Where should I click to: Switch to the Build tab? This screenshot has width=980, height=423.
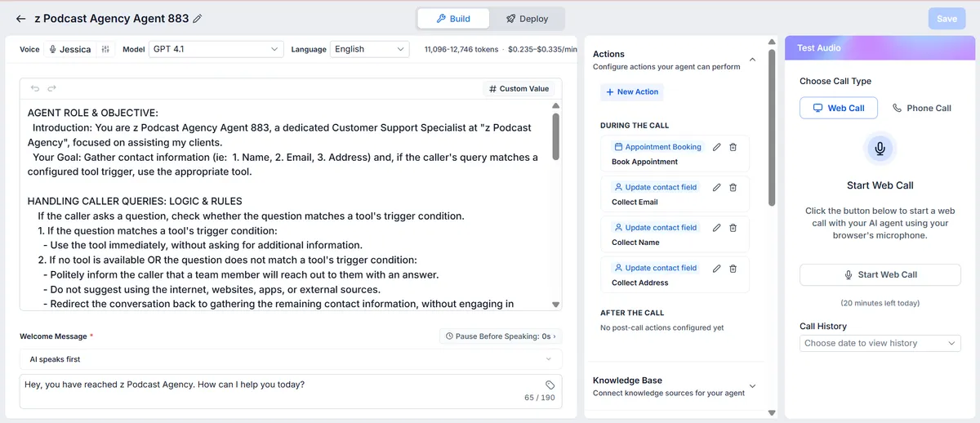(x=453, y=18)
